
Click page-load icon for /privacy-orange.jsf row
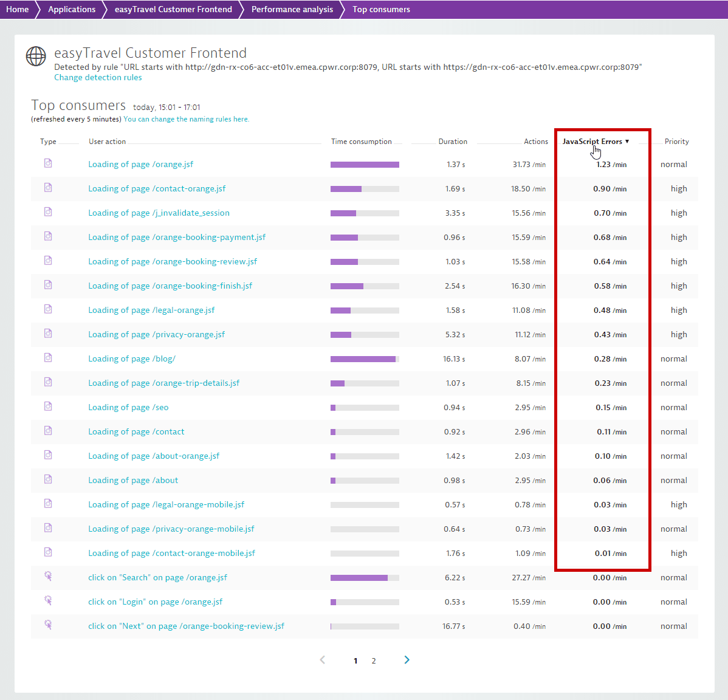[x=48, y=333]
